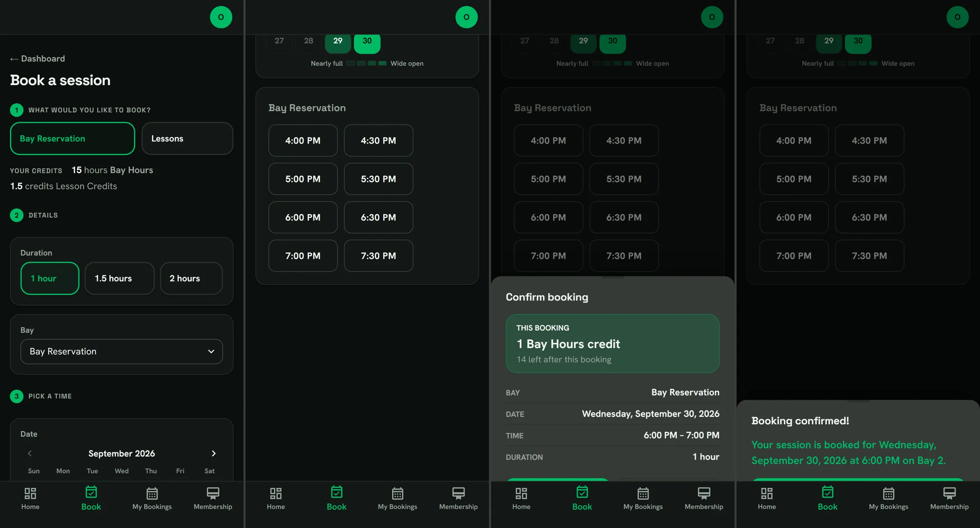Click the 15 hours Bay Hours credits text

click(x=112, y=170)
